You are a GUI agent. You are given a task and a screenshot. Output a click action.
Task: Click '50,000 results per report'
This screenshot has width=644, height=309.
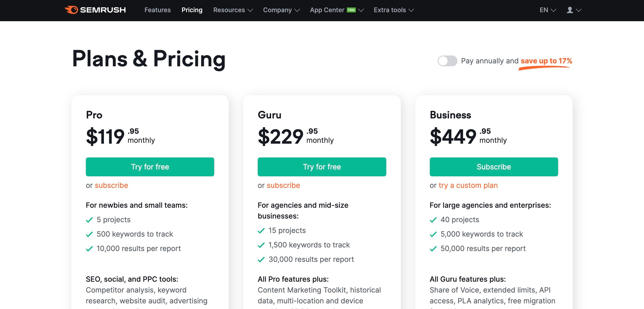click(x=483, y=249)
